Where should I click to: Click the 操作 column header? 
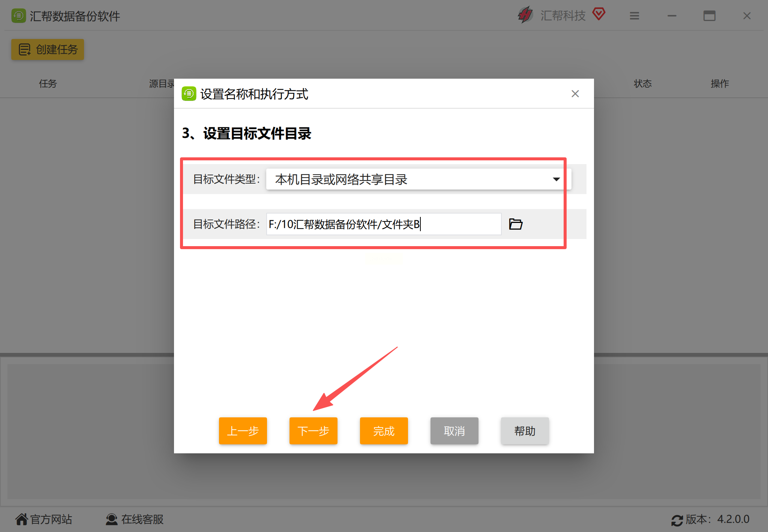pyautogui.click(x=720, y=84)
